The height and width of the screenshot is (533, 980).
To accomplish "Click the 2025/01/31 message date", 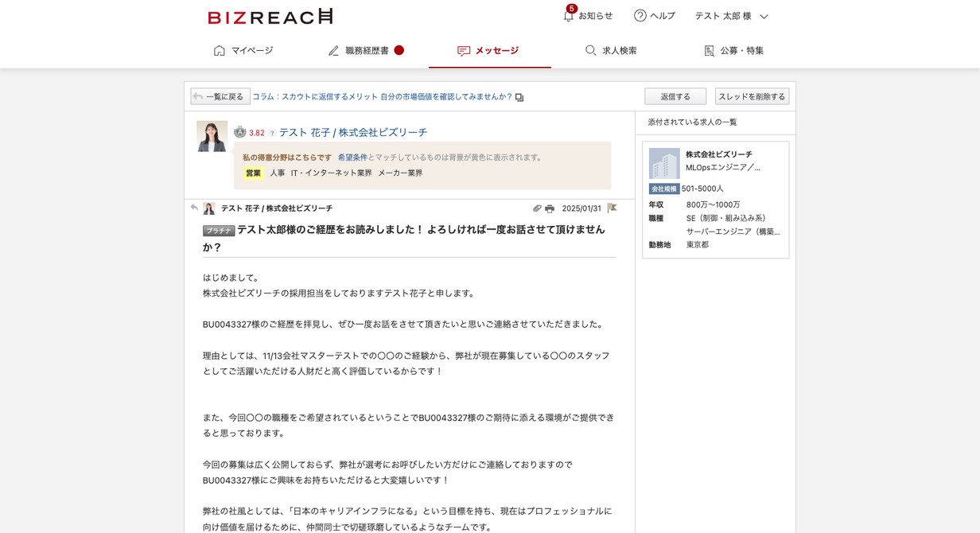I will coord(581,208).
